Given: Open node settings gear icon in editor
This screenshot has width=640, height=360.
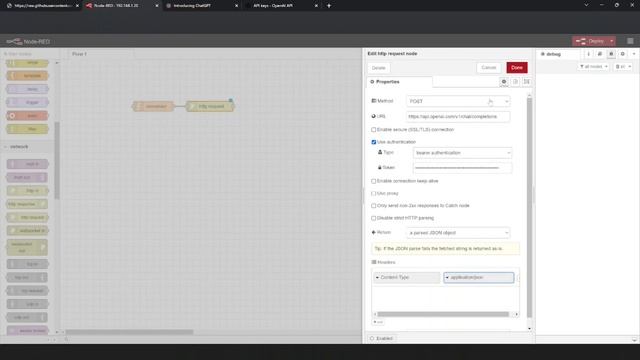Looking at the screenshot, I should point(504,82).
